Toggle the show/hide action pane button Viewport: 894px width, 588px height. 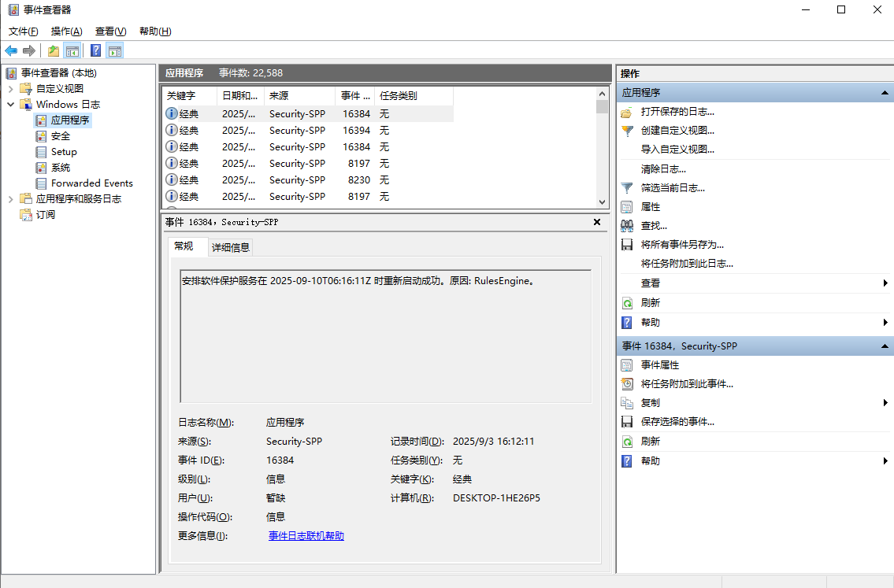115,51
